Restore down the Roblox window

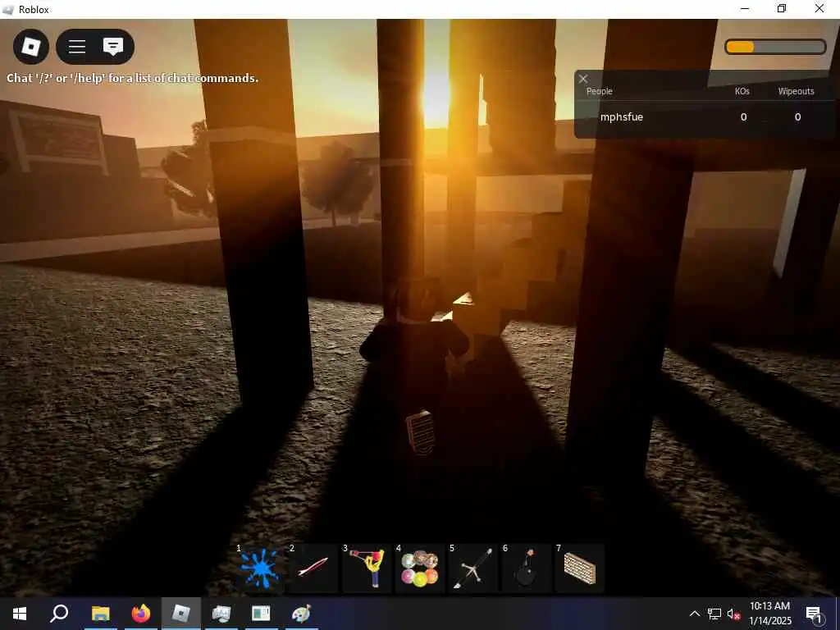782,8
